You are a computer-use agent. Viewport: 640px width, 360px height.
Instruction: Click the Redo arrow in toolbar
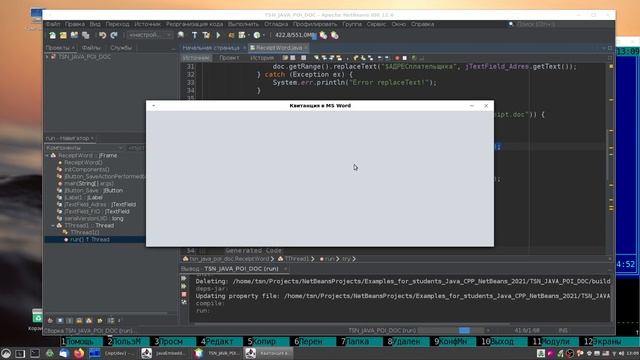[114, 36]
